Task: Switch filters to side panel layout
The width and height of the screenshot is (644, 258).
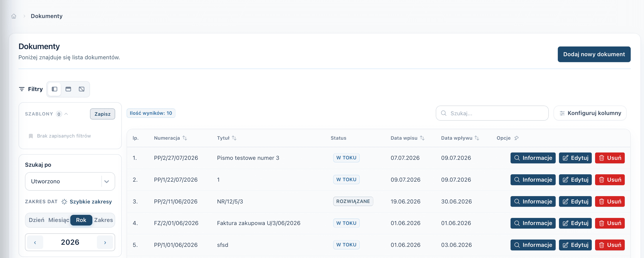Action: point(55,89)
